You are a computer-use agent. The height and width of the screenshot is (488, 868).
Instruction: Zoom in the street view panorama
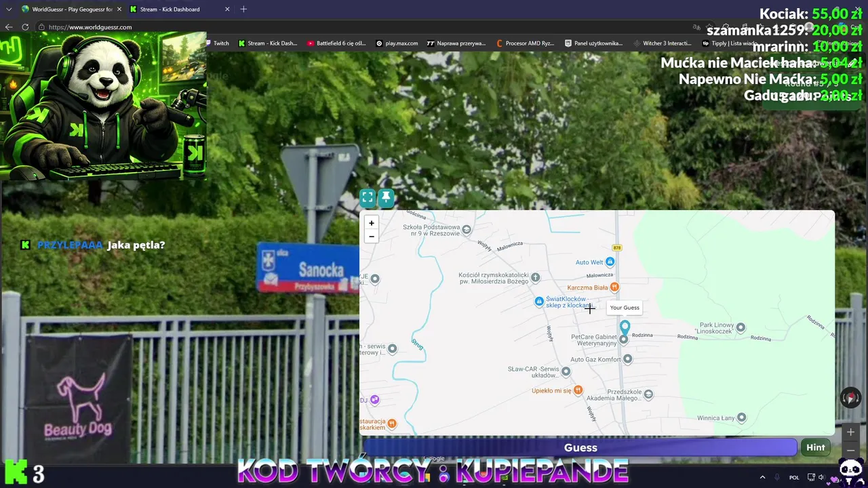[850, 432]
